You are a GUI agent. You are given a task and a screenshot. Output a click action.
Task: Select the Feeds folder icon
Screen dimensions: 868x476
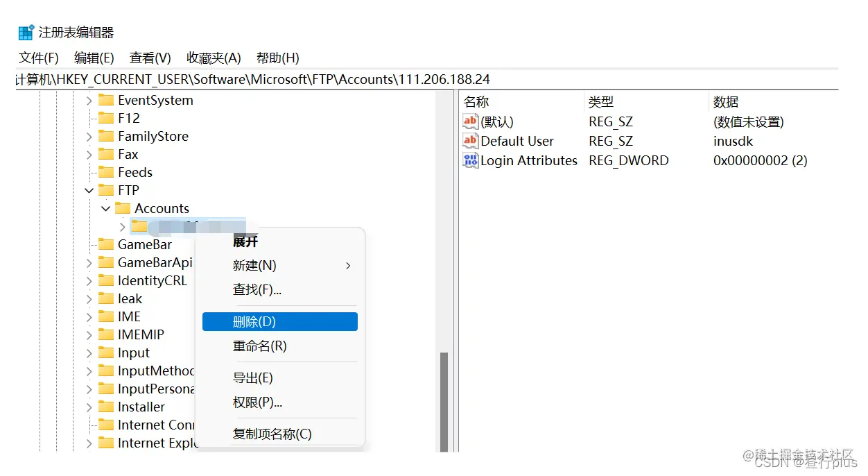coord(106,172)
